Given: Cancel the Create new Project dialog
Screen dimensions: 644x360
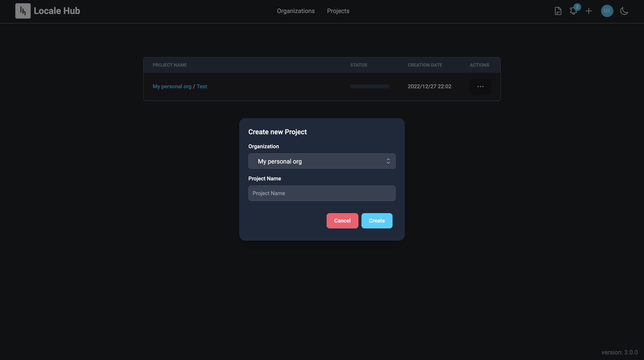Looking at the screenshot, I should click(x=342, y=221).
